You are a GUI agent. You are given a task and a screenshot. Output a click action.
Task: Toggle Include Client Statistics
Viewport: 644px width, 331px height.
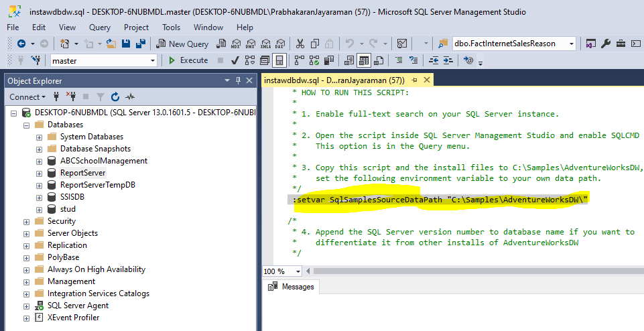329,61
